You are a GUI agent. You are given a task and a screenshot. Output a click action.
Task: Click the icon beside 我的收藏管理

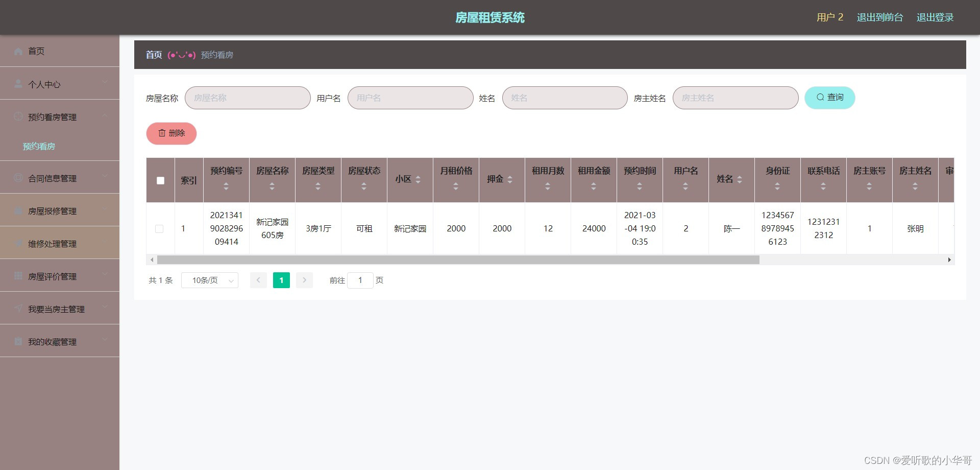pyautogui.click(x=18, y=341)
